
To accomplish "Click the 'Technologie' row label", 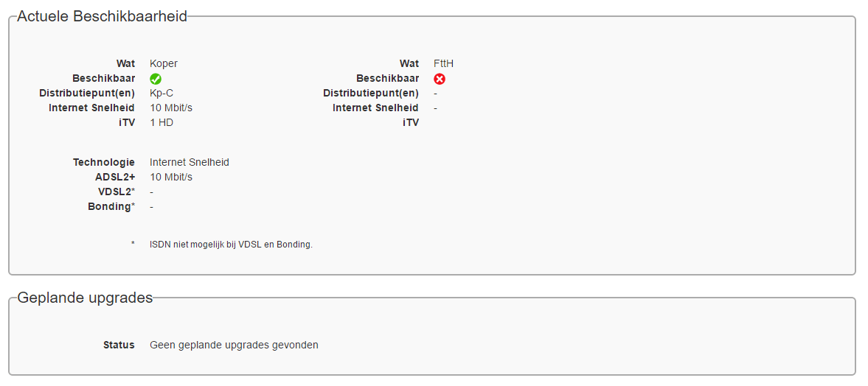I will 104,162.
